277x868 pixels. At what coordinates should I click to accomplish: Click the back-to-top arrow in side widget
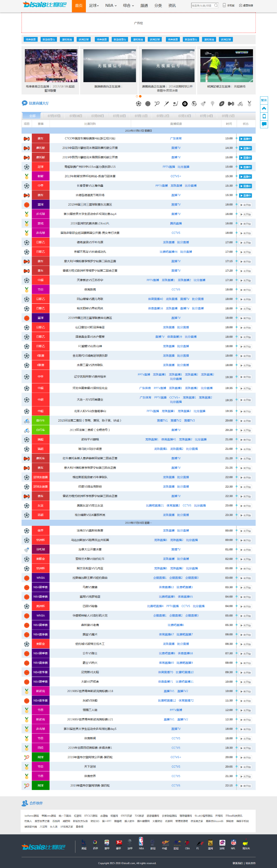click(x=264, y=108)
